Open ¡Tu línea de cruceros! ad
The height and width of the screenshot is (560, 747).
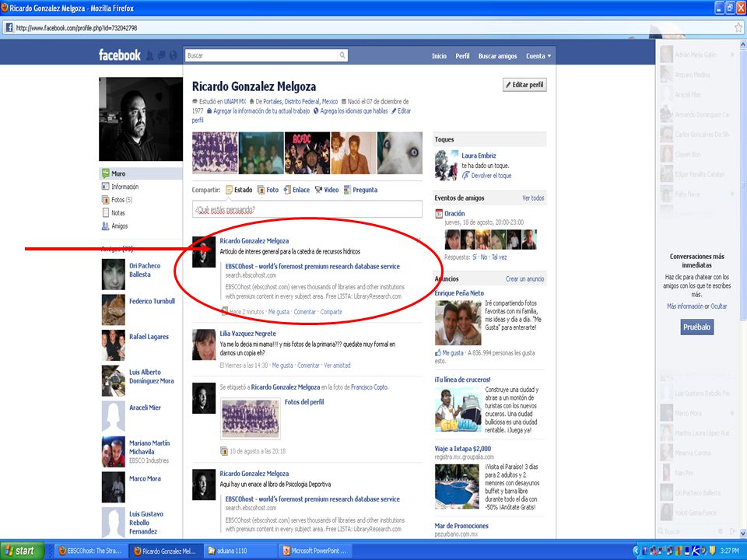[462, 380]
